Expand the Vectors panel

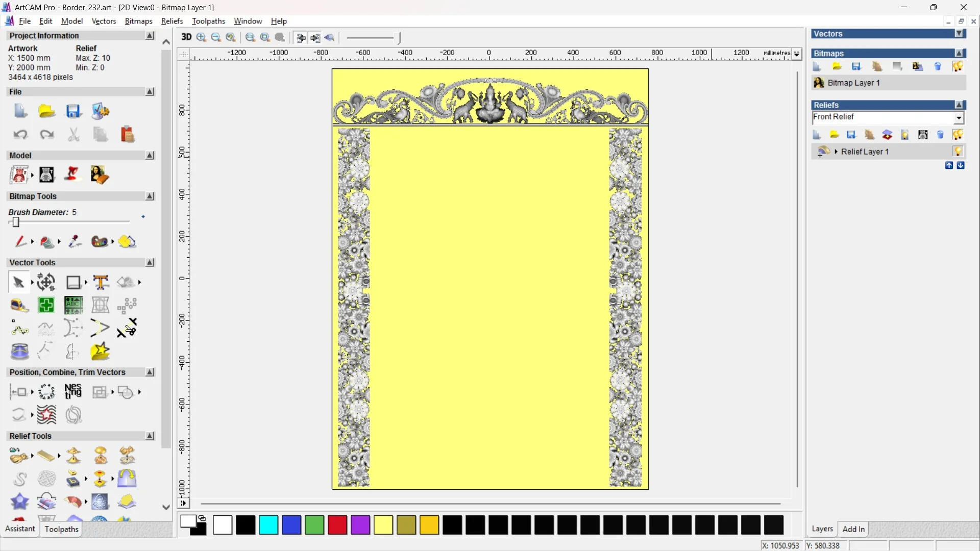click(x=960, y=34)
